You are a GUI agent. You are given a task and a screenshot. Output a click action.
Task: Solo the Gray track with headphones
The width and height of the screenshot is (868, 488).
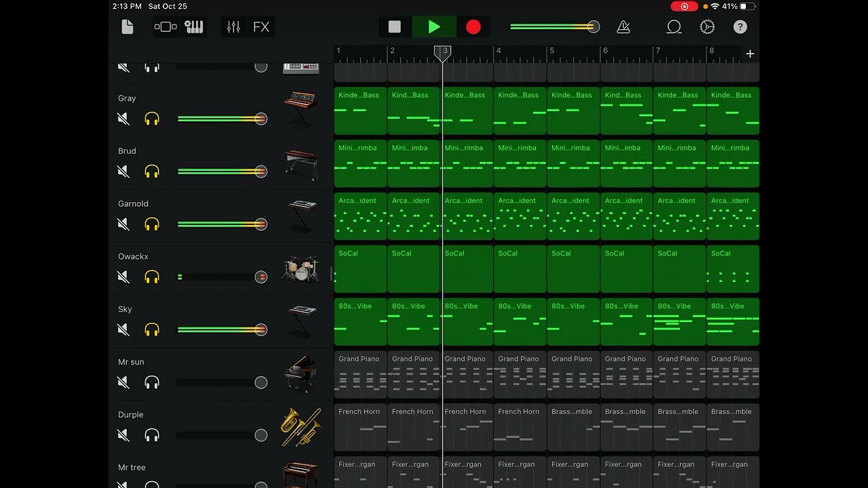pos(152,119)
